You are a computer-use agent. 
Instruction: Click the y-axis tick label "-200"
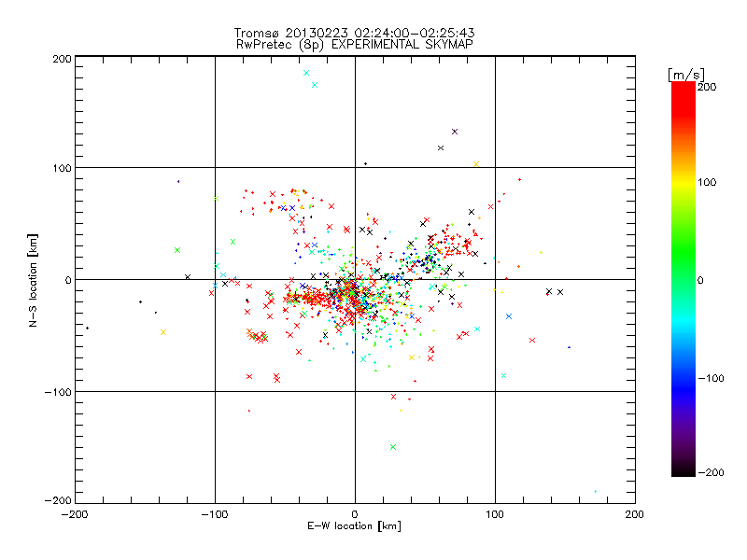click(58, 500)
